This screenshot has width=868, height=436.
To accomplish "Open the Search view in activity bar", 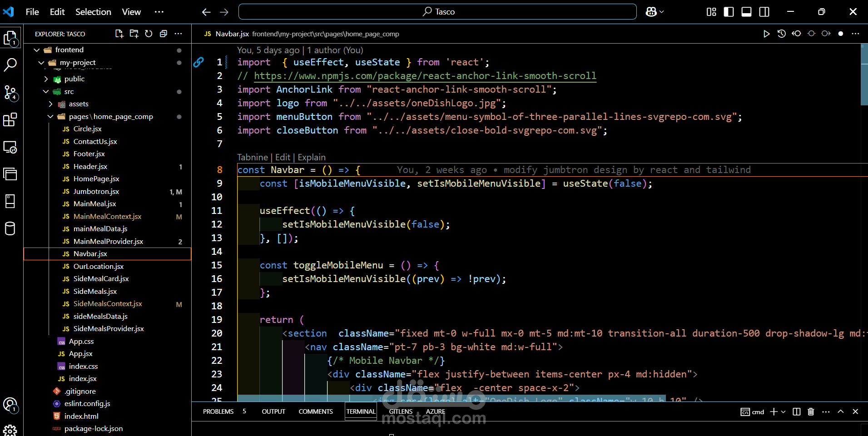I will pos(10,65).
